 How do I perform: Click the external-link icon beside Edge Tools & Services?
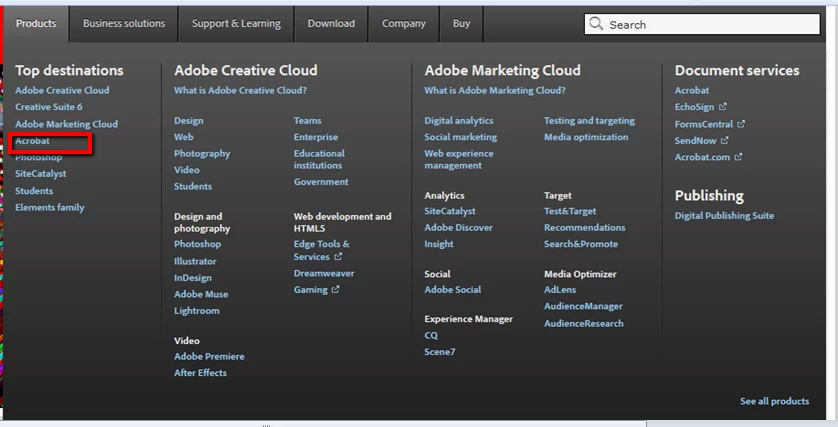pos(338,257)
